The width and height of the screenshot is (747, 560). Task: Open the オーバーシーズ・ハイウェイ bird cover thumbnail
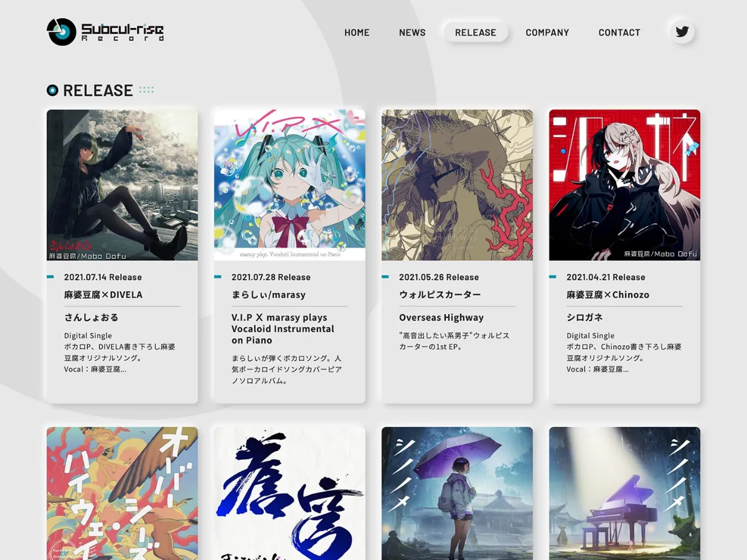click(x=122, y=493)
